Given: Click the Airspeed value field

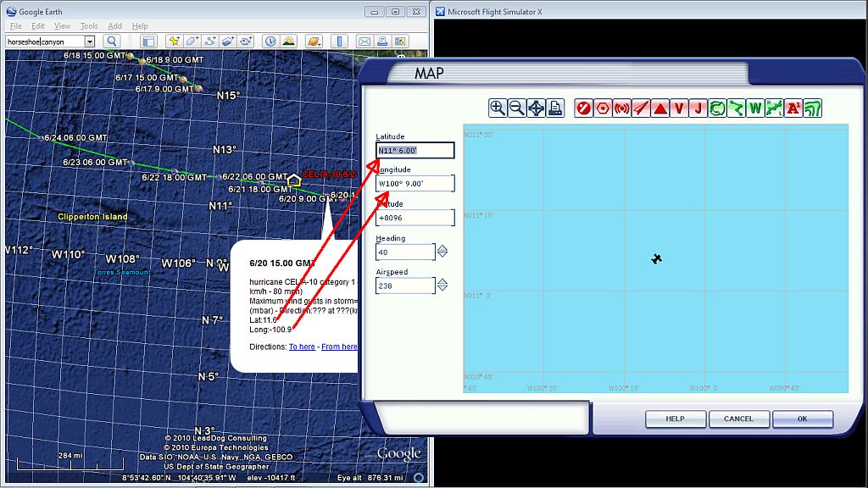Looking at the screenshot, I should tap(405, 286).
